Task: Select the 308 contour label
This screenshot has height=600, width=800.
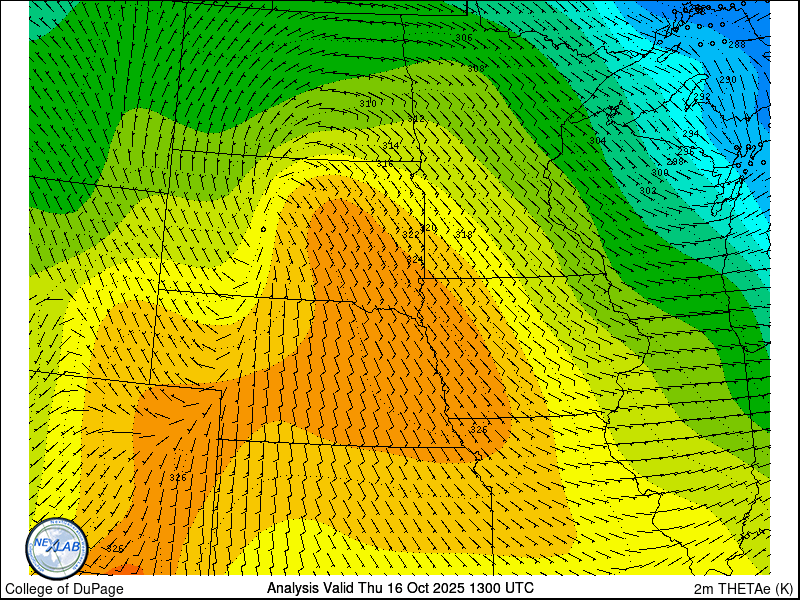Action: [x=476, y=68]
